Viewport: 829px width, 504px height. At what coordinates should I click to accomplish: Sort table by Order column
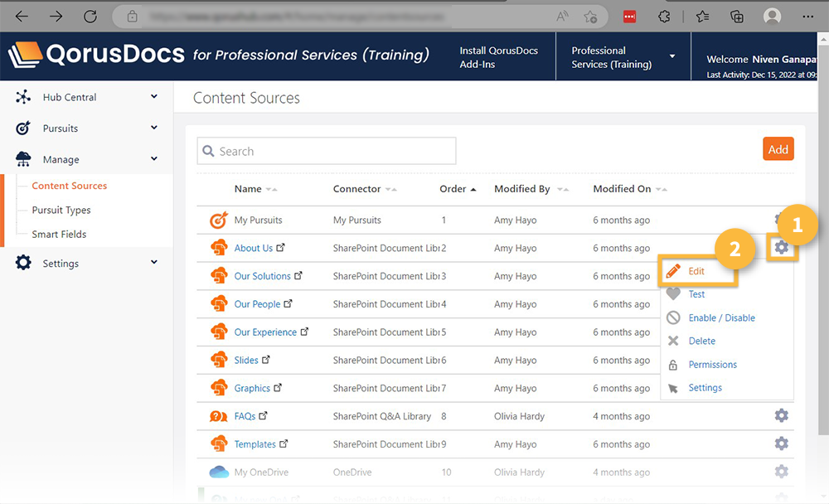click(458, 189)
